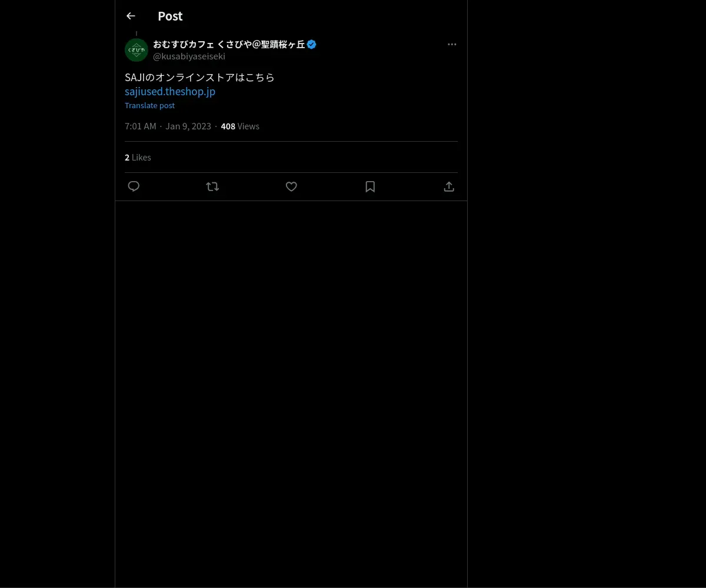The height and width of the screenshot is (588, 706).
Task: Click the @kusabiyaseiseki handle
Action: click(189, 56)
